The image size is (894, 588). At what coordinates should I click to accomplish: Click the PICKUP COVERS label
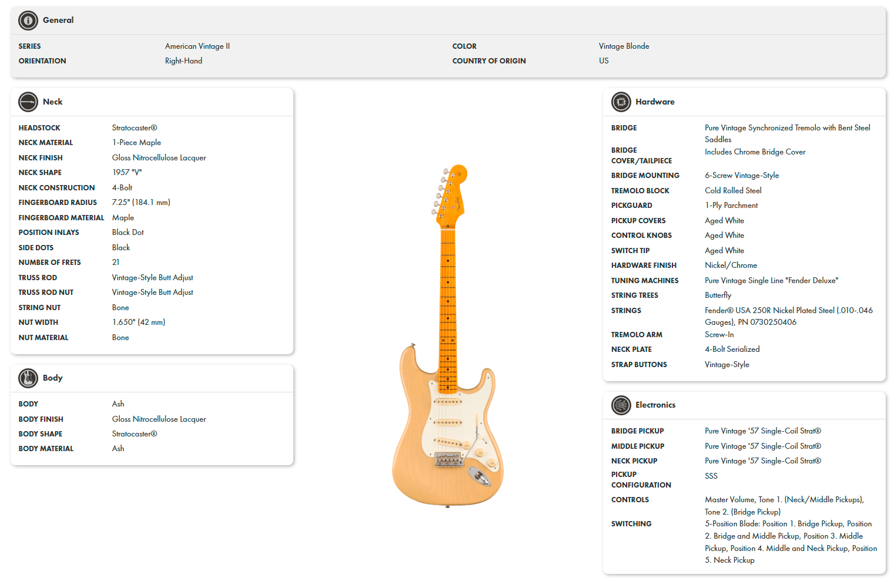[x=638, y=221]
